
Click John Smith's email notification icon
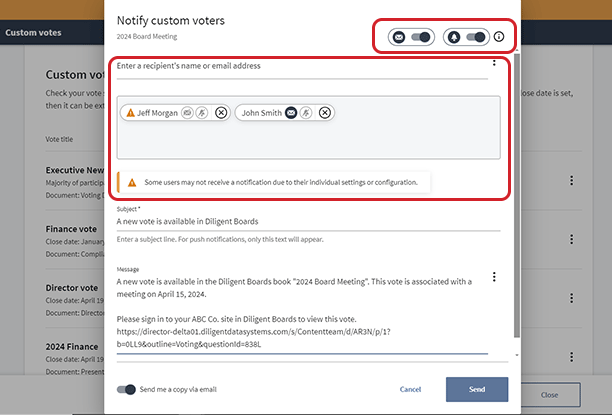tap(290, 113)
